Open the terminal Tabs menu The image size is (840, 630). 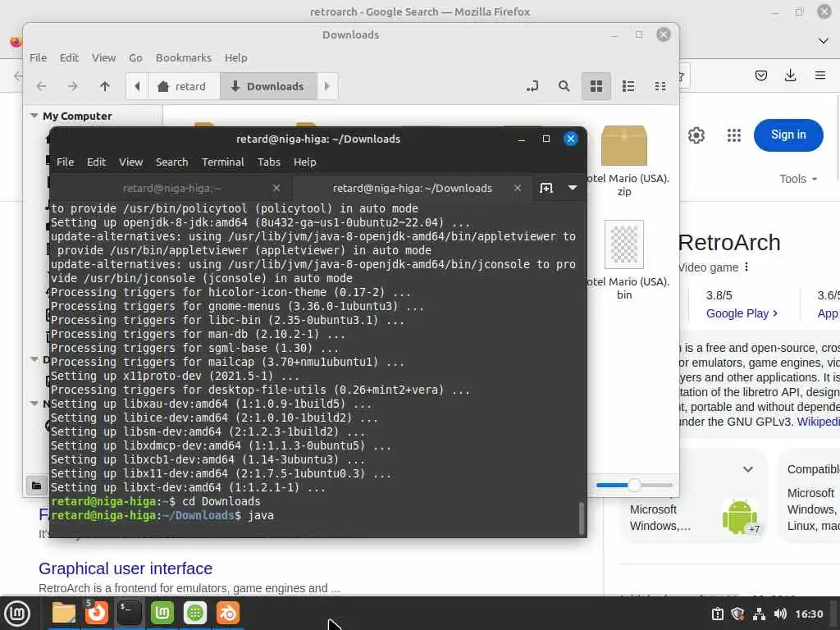(269, 162)
